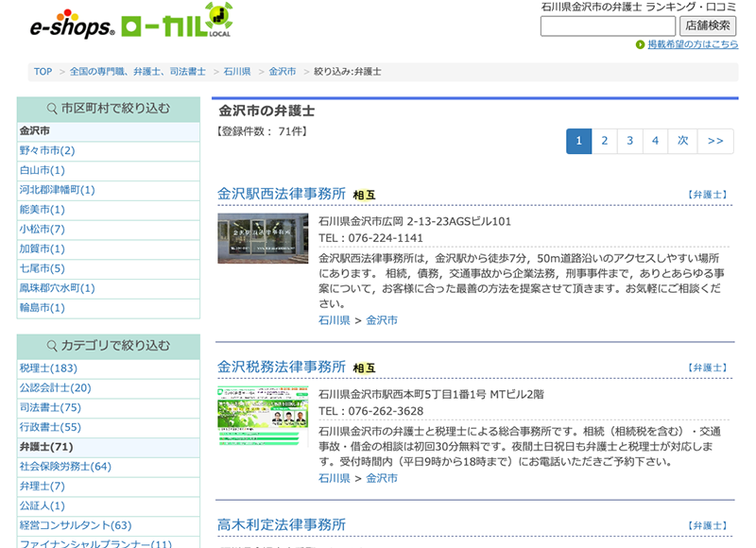The image size is (756, 548).
Task: Open 石川県 in the breadcrumb
Action: click(237, 71)
